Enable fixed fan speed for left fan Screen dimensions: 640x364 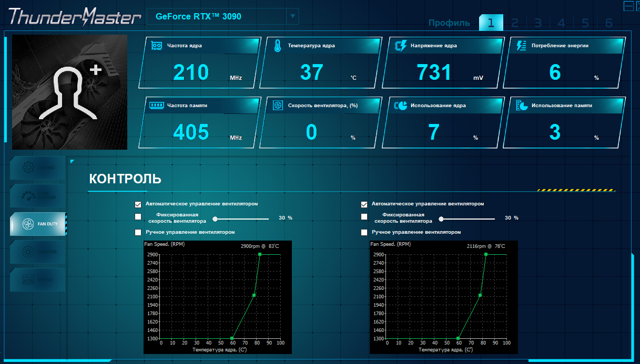138,217
